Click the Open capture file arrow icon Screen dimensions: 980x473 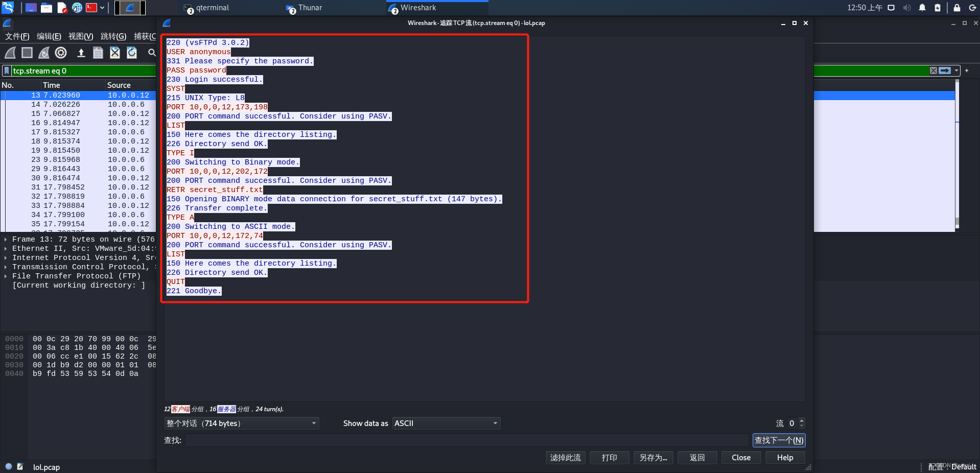coord(81,53)
